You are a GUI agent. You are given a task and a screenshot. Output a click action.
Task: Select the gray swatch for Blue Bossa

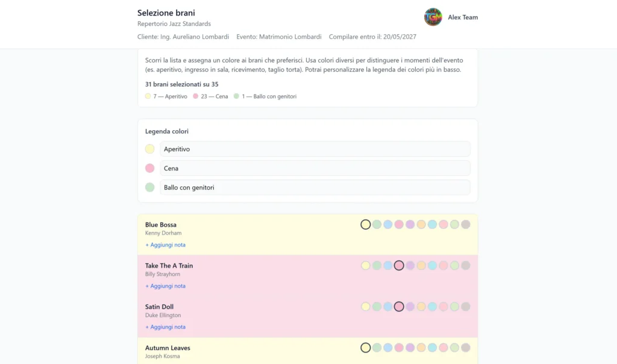(465, 224)
